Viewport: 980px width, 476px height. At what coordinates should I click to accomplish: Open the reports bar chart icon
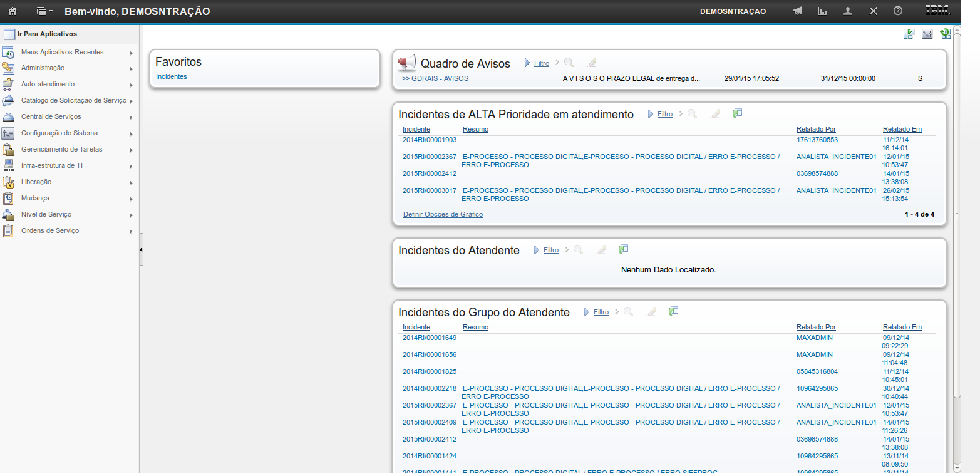click(x=823, y=11)
